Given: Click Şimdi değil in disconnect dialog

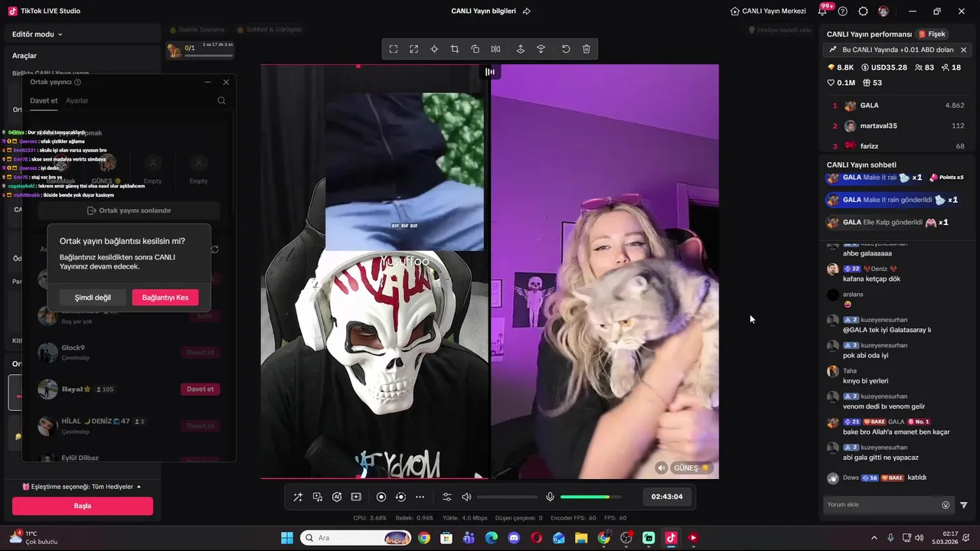Looking at the screenshot, I should point(93,298).
